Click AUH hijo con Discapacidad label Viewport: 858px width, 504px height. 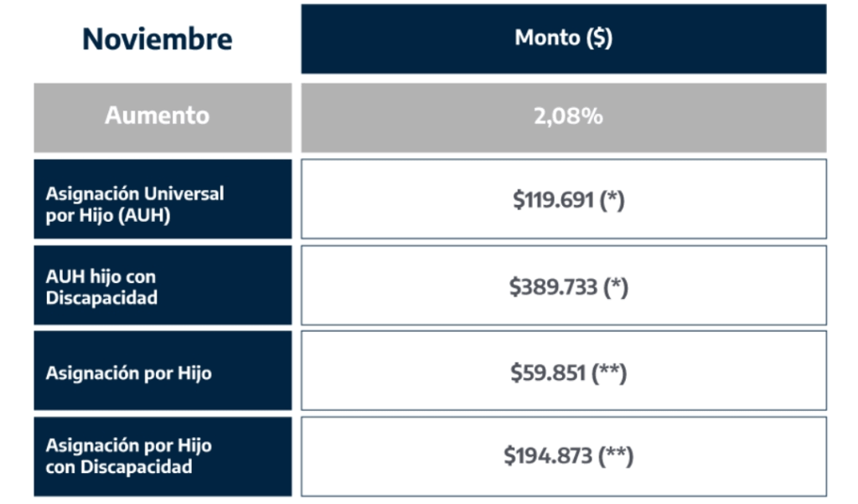(x=101, y=287)
